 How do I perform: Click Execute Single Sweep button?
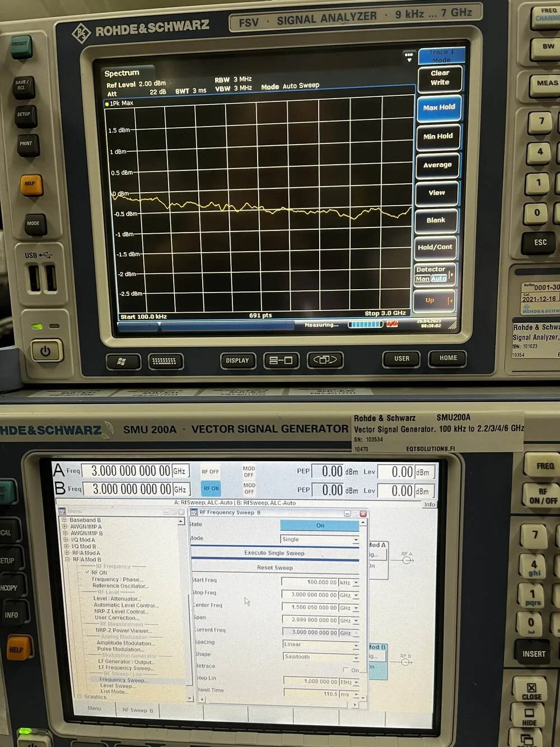[x=274, y=553]
